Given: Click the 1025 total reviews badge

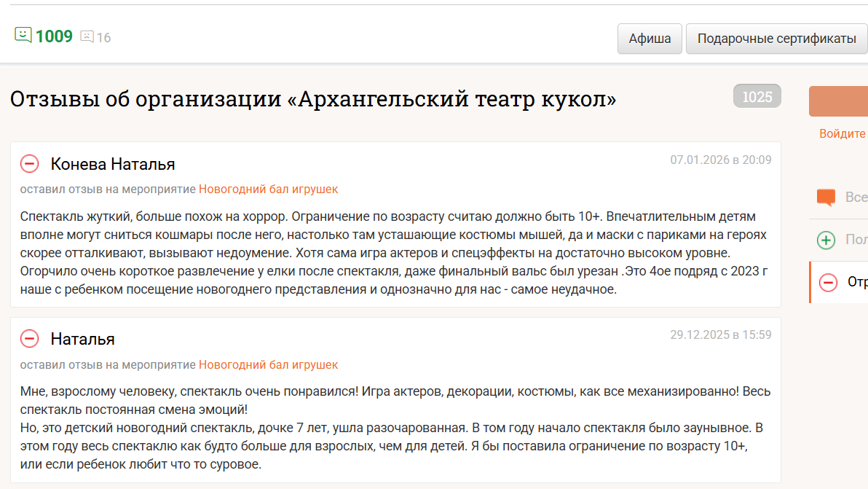Looking at the screenshot, I should click(x=757, y=96).
